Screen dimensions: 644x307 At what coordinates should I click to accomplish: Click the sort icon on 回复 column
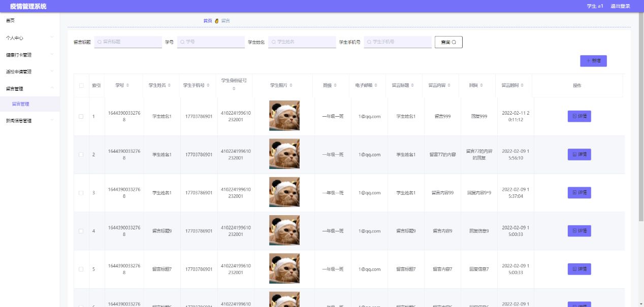(x=482, y=85)
